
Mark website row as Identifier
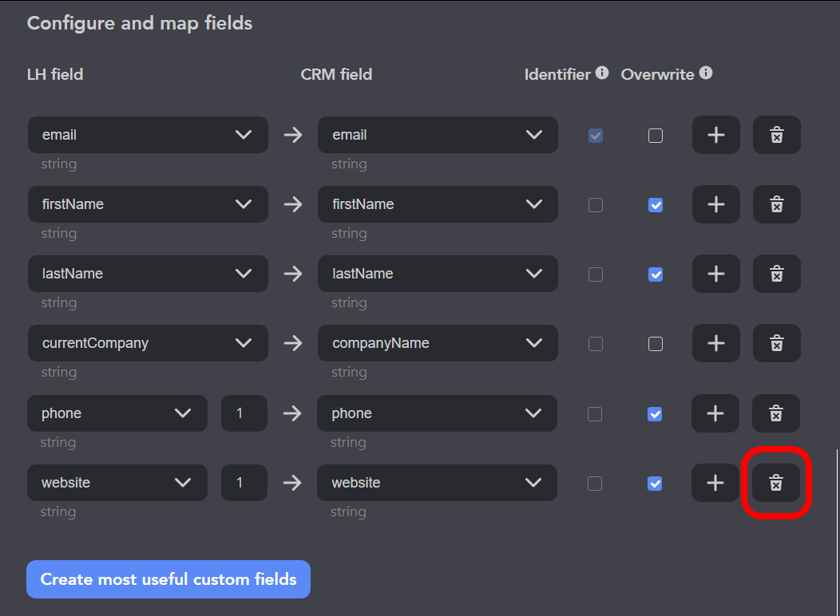pos(595,484)
